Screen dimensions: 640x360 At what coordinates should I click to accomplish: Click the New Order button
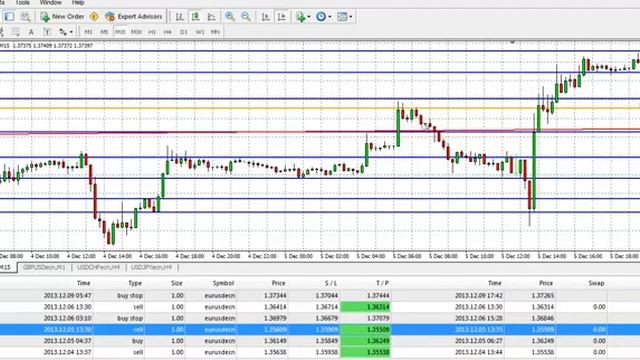pyautogui.click(x=62, y=17)
